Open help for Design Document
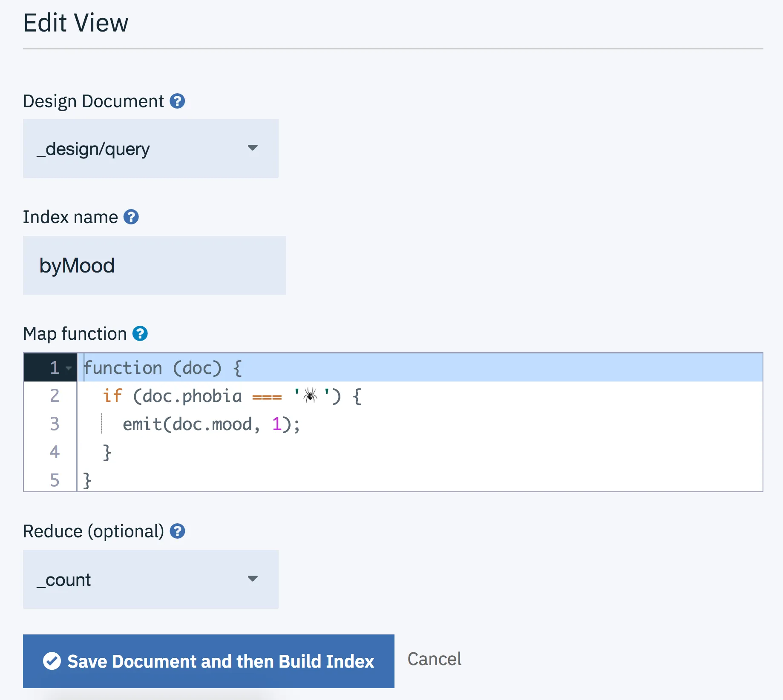Screen dimensions: 783x700 (177, 101)
